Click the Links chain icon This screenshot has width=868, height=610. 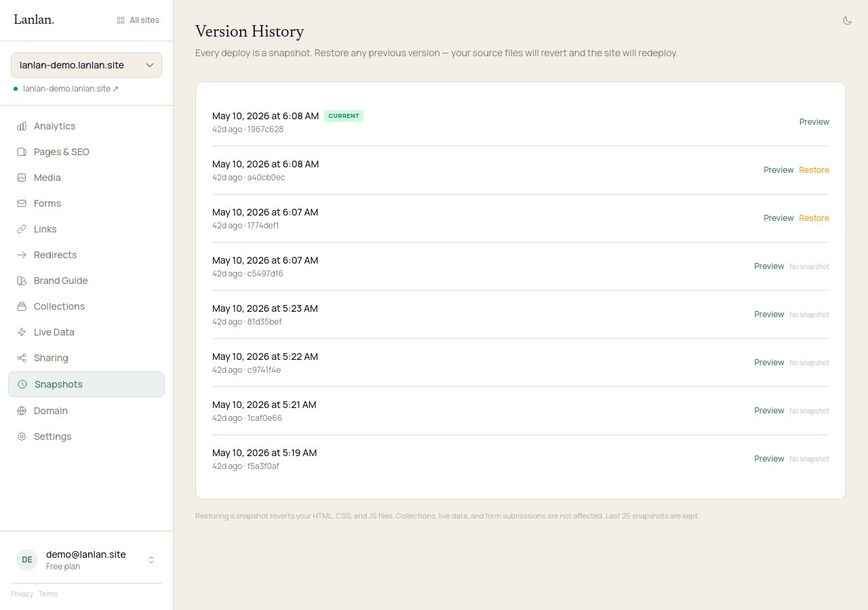pos(22,229)
